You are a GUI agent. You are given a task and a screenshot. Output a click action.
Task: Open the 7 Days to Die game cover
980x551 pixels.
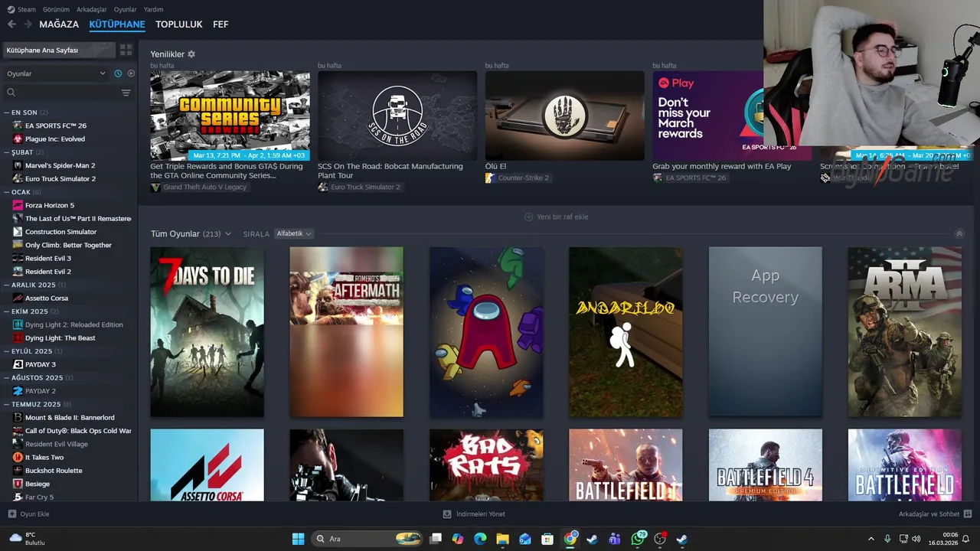pyautogui.click(x=207, y=332)
